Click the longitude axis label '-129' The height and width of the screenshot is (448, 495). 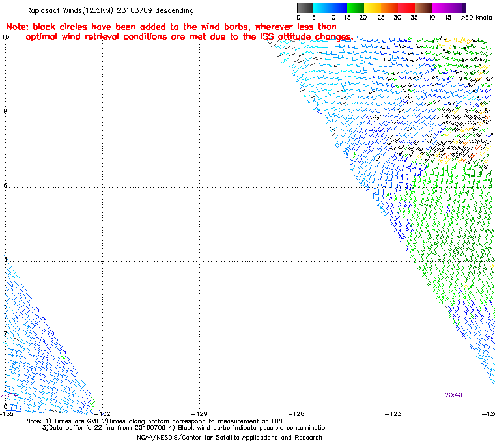click(199, 414)
